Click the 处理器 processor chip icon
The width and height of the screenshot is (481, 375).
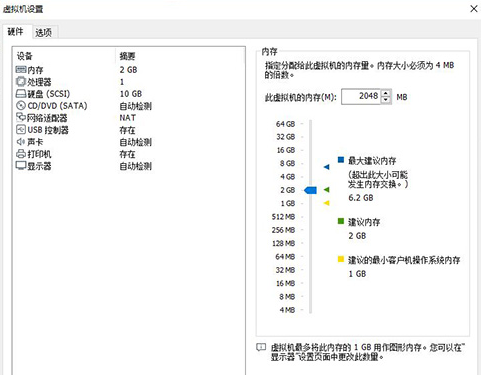[21, 82]
